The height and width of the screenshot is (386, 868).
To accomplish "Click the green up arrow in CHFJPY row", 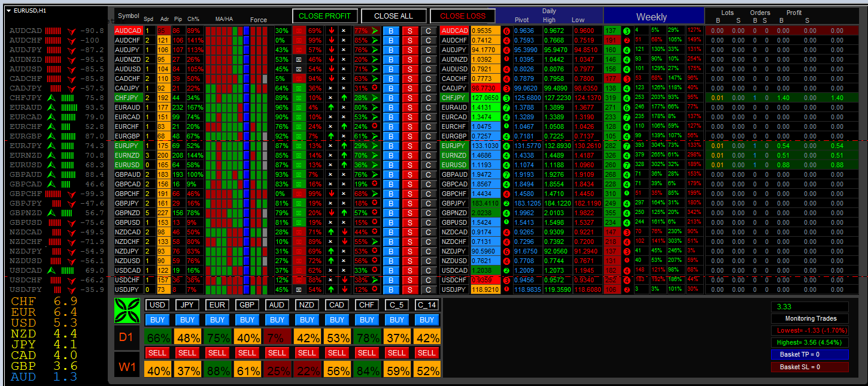I will tap(344, 98).
